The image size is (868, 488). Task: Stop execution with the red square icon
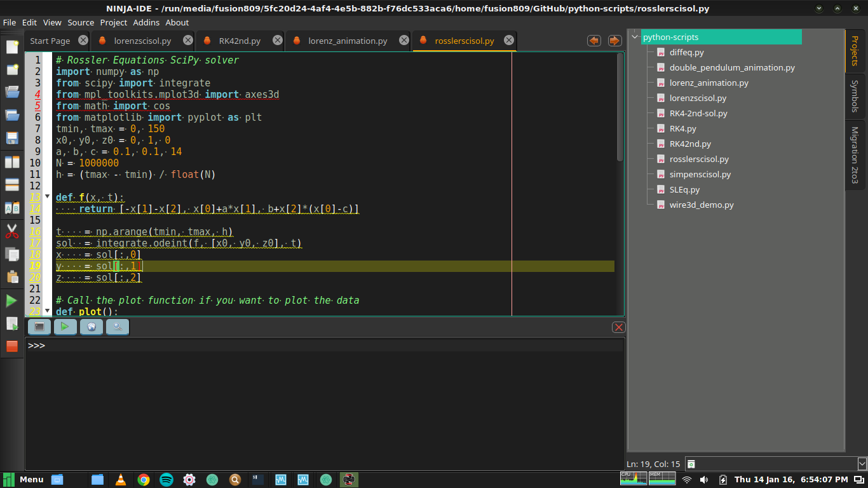click(12, 346)
